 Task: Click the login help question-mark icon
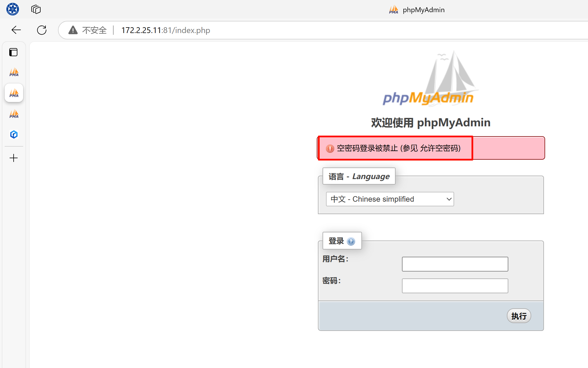351,241
